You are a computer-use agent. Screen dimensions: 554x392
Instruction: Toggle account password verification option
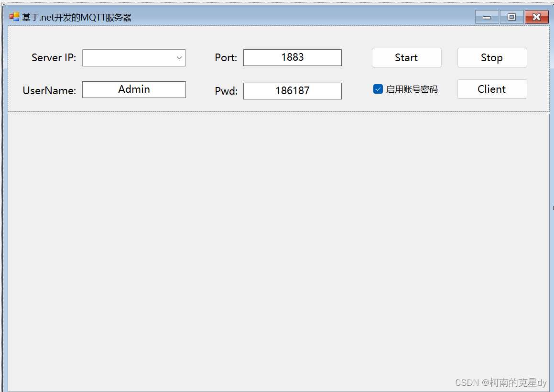point(378,88)
